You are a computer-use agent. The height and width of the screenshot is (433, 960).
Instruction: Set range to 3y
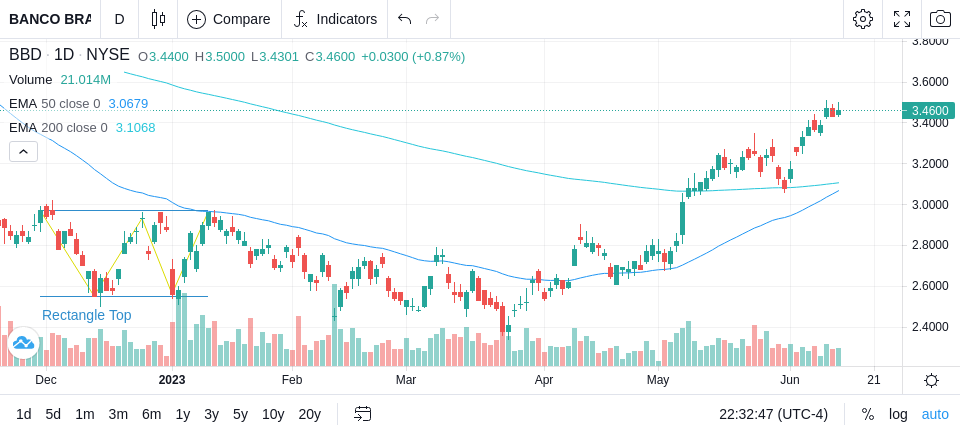pos(211,415)
